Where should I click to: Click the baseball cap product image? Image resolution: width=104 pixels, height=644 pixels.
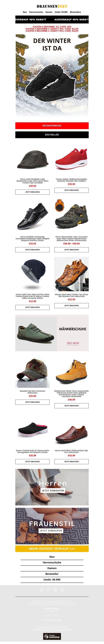[x=32, y=373]
